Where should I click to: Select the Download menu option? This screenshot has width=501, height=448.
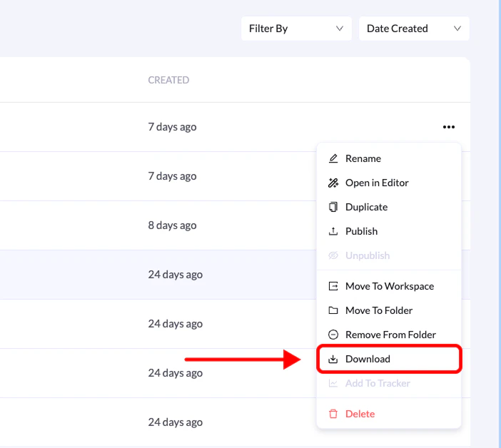368,359
